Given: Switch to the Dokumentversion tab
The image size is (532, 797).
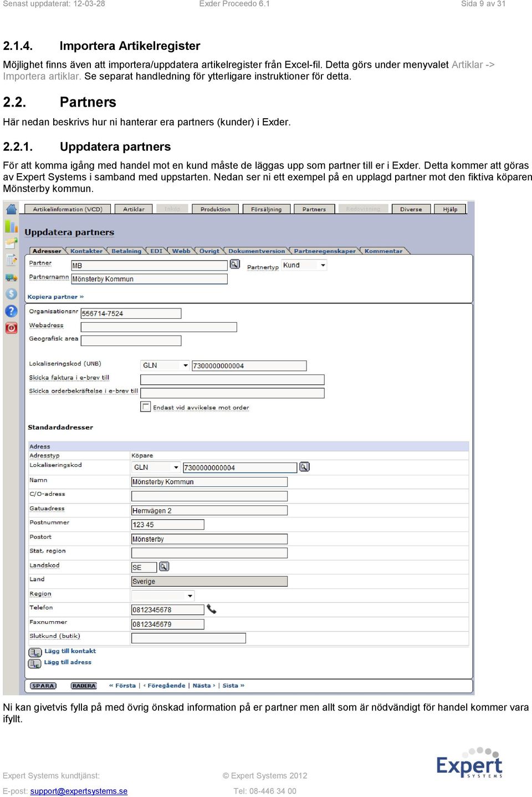Looking at the screenshot, I should [257, 251].
